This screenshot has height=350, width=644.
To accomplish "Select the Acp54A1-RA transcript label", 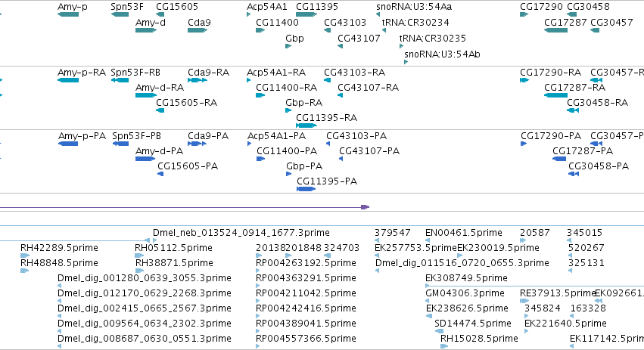I will coord(276,73).
